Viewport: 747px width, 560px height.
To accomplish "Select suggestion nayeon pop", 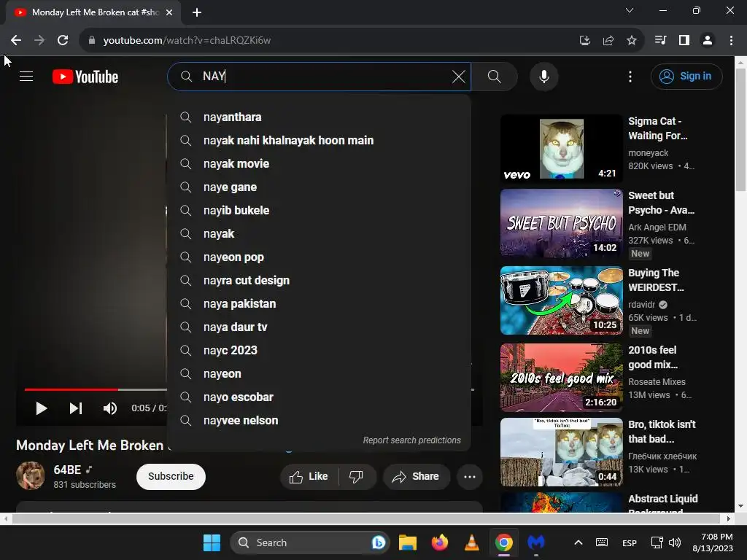I will (x=320, y=257).
